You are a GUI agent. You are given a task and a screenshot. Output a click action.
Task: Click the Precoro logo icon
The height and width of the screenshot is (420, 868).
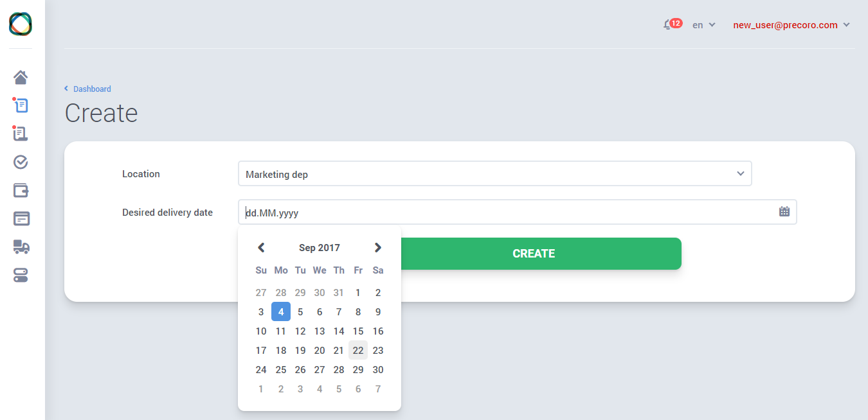21,24
